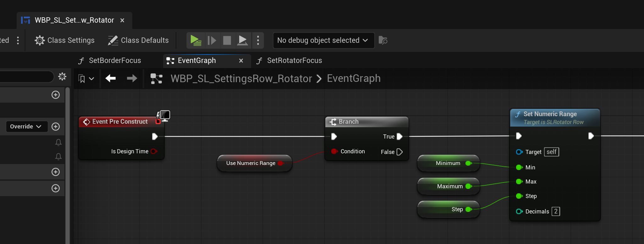Screen dimensions: 644x244
Task: Select the Set Numeric Range node header
Action: tap(555, 118)
